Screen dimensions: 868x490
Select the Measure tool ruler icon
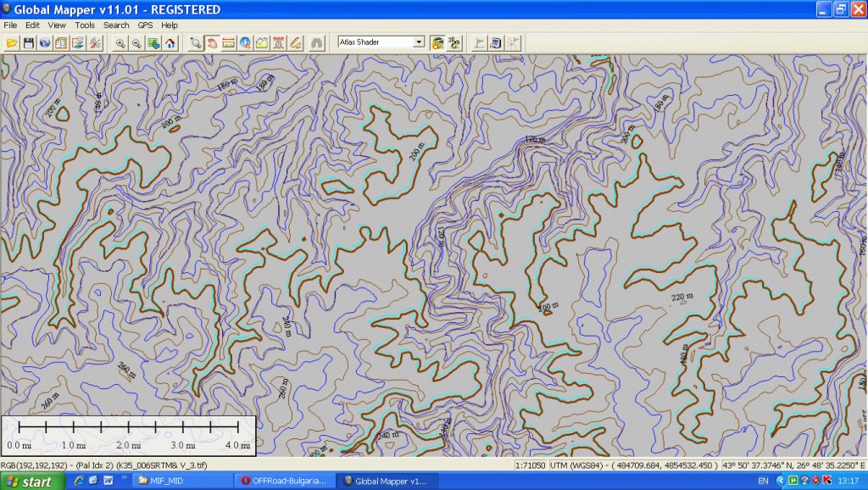228,42
